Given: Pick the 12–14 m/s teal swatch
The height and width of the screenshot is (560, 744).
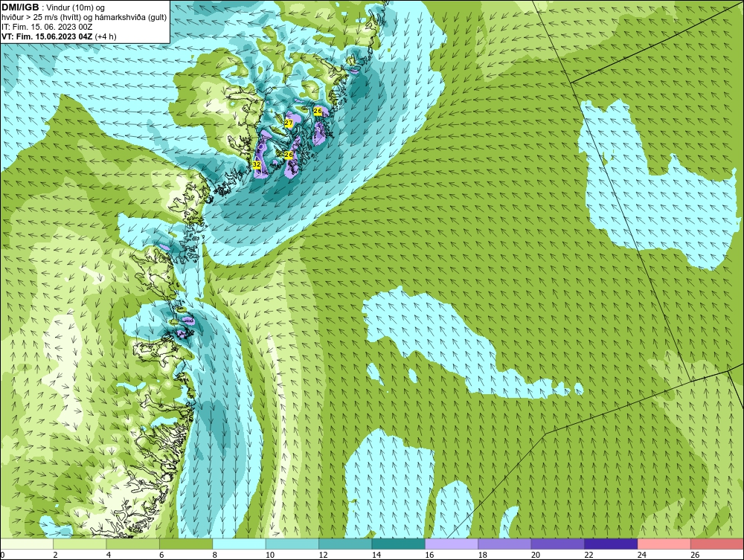Looking at the screenshot, I should coord(345,544).
